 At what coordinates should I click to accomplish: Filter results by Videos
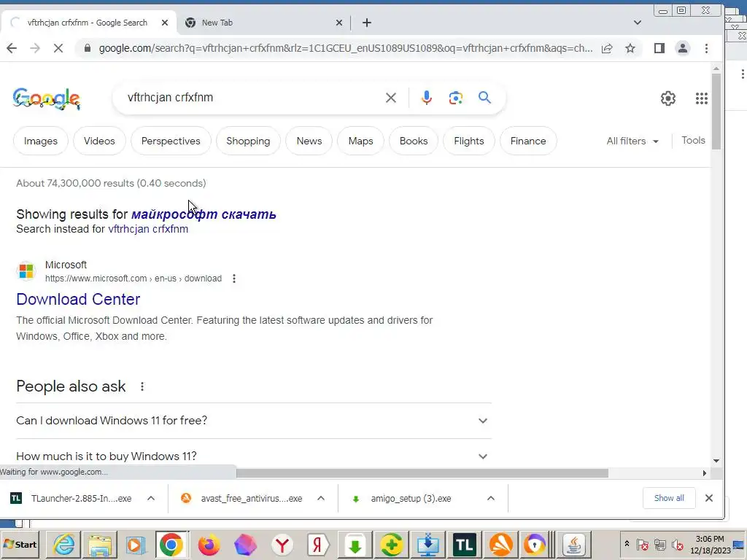(99, 141)
